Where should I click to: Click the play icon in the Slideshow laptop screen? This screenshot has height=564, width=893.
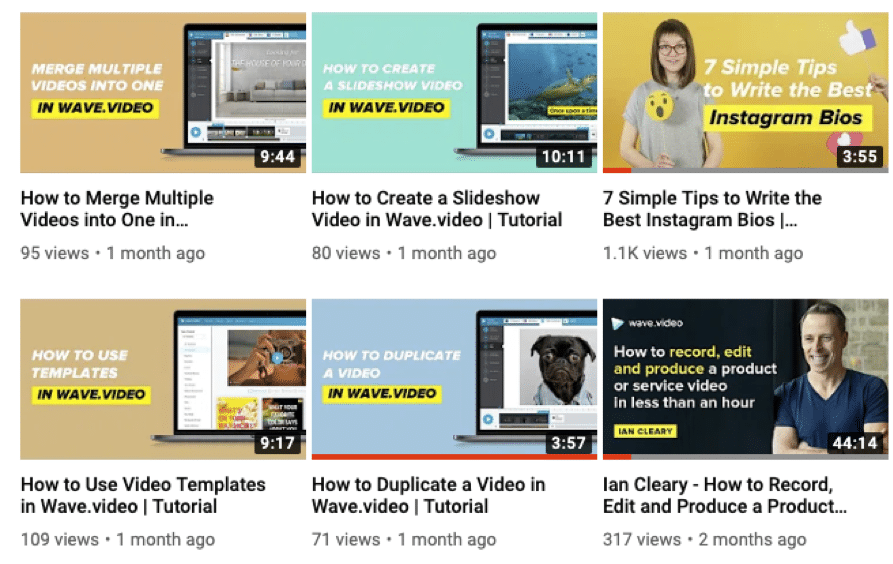[489, 134]
